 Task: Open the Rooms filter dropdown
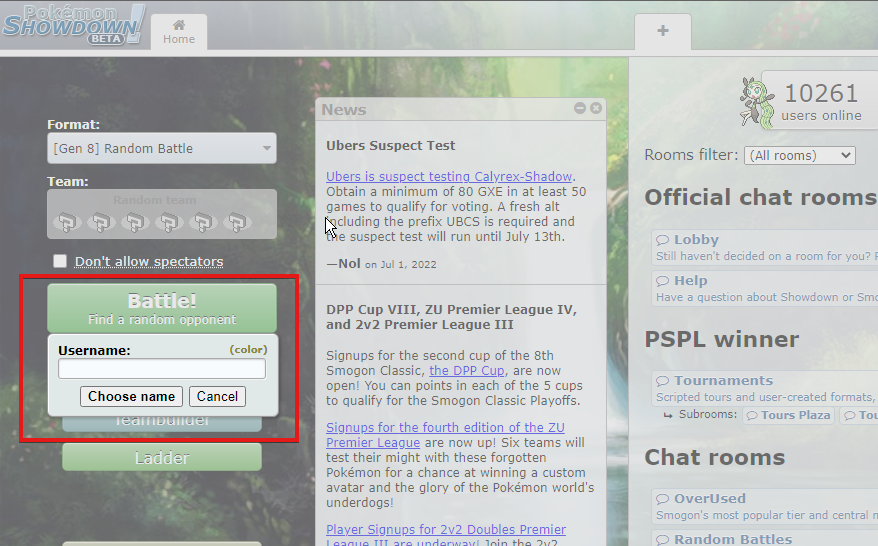[799, 156]
